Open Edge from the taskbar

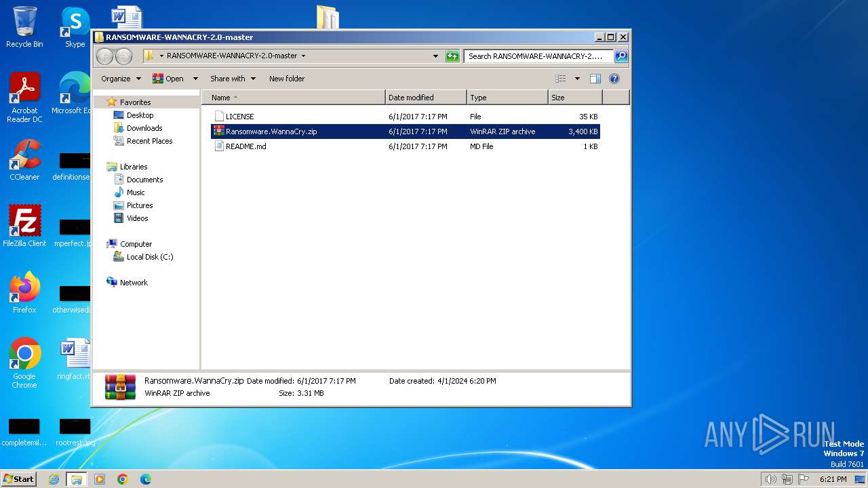coord(146,479)
